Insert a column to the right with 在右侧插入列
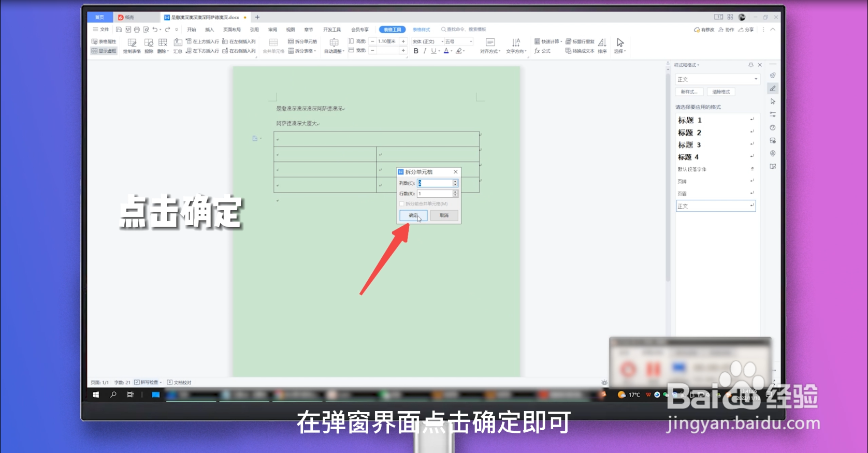 pyautogui.click(x=239, y=51)
